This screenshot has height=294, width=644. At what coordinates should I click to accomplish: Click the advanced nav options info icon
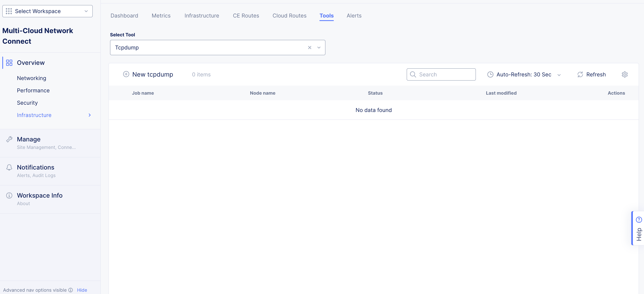click(x=71, y=290)
